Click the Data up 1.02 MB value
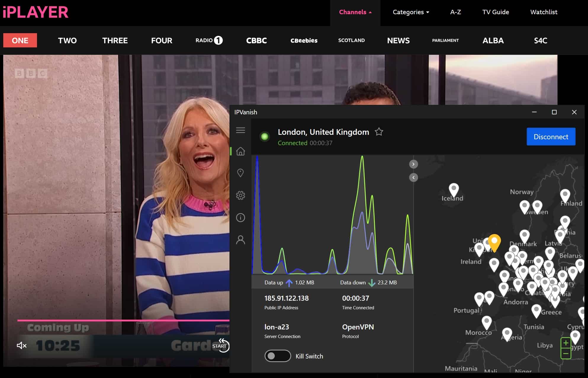Viewport: 588px width, 378px height. [x=304, y=283]
